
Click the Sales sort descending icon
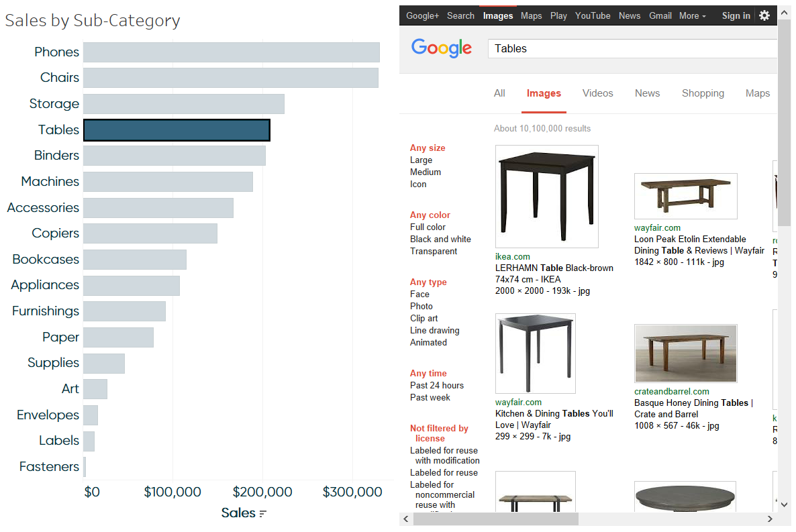262,513
